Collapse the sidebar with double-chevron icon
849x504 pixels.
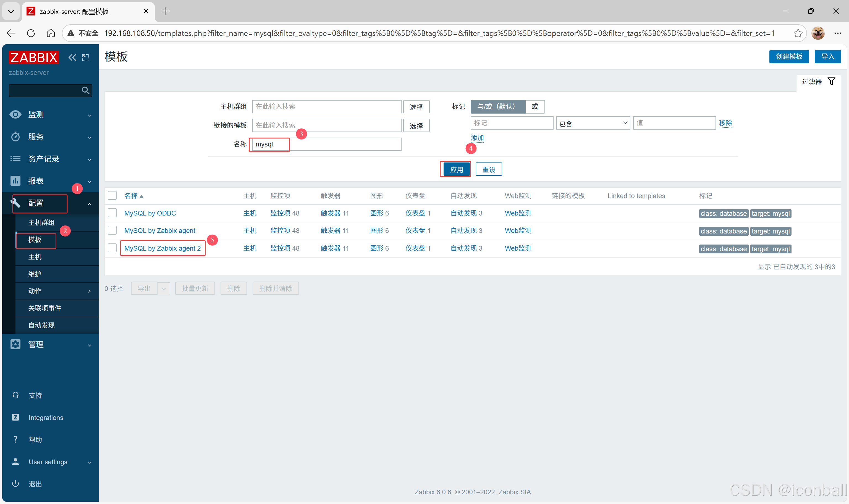pyautogui.click(x=72, y=57)
